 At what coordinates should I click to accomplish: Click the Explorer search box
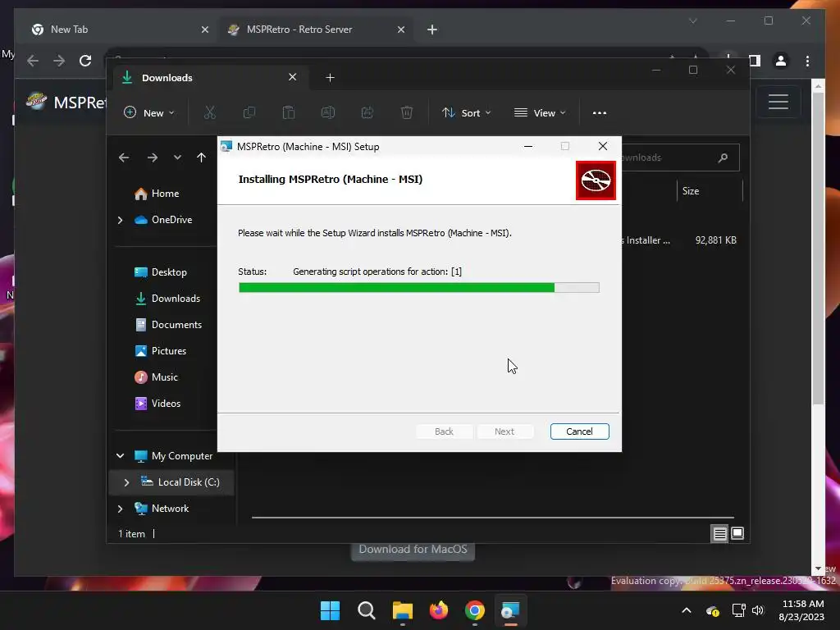(679, 157)
